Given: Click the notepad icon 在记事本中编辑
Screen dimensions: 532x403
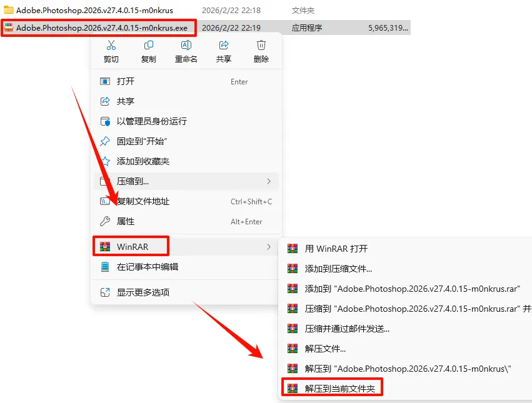Looking at the screenshot, I should 105,267.
